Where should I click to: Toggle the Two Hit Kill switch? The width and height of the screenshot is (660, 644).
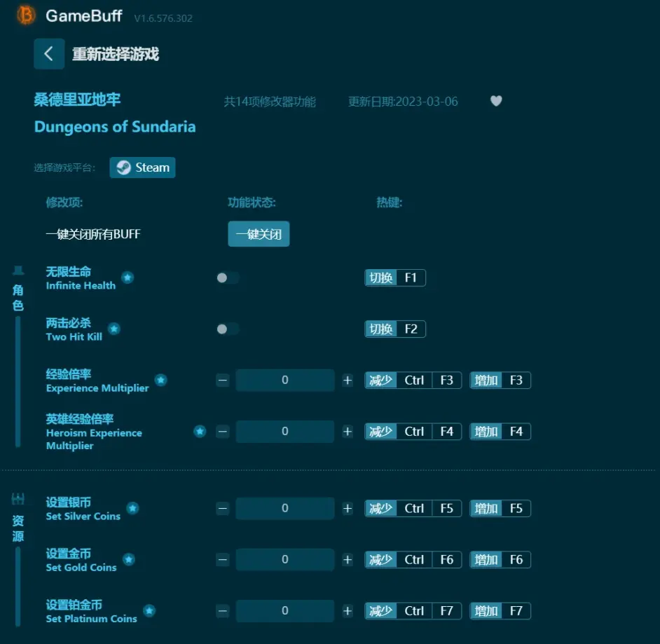[x=228, y=329]
